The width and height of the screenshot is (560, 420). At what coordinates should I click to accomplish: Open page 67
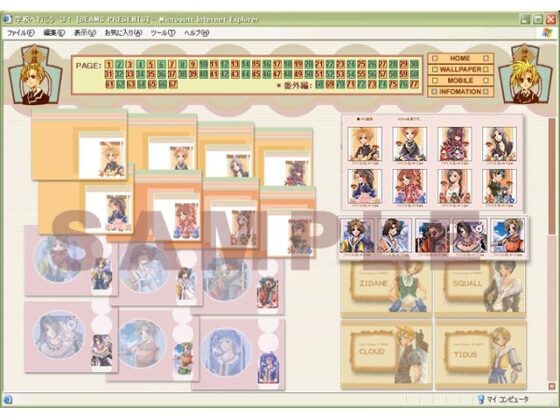tap(173, 85)
